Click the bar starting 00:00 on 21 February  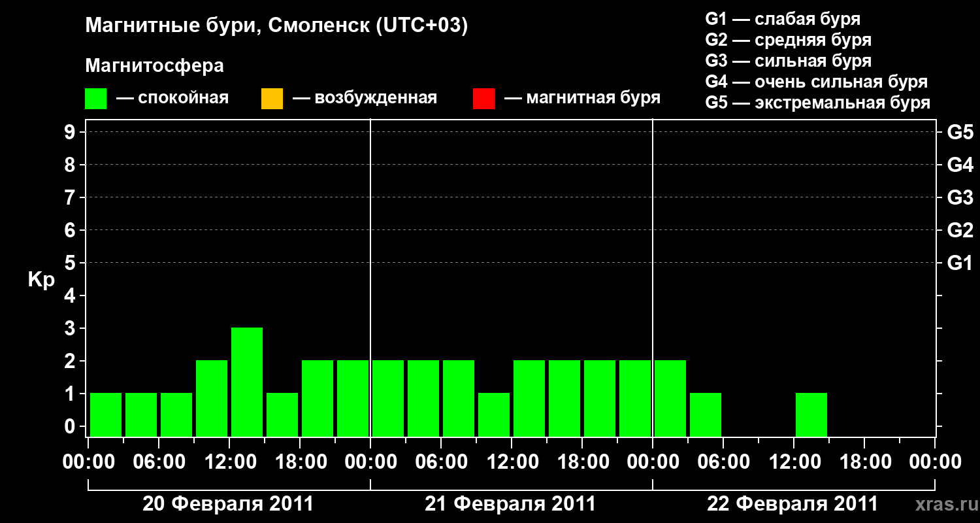[x=388, y=398]
